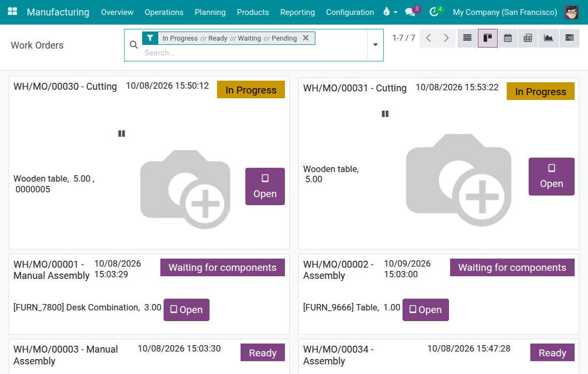The width and height of the screenshot is (588, 374).
Task: Open the Planning menu
Action: click(x=210, y=12)
